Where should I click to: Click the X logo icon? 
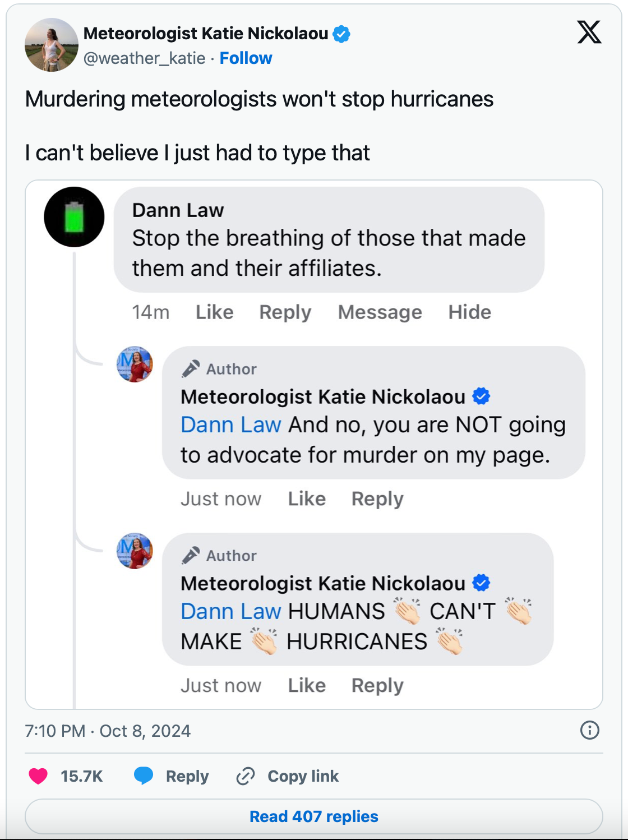(589, 32)
